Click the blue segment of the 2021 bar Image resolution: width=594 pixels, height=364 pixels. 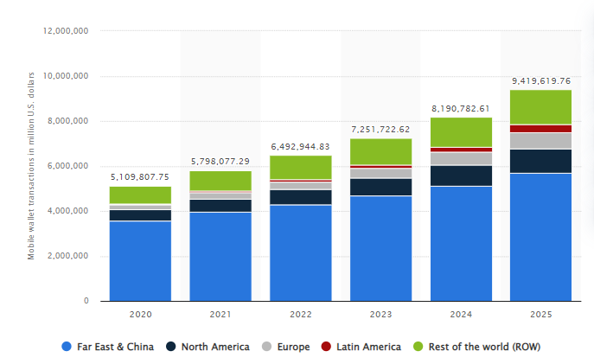coord(220,256)
